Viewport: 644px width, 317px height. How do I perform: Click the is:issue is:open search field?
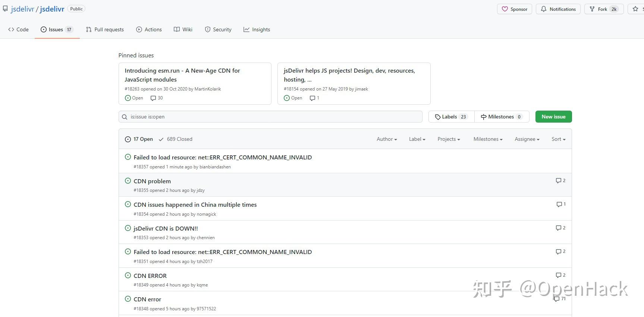(x=274, y=117)
